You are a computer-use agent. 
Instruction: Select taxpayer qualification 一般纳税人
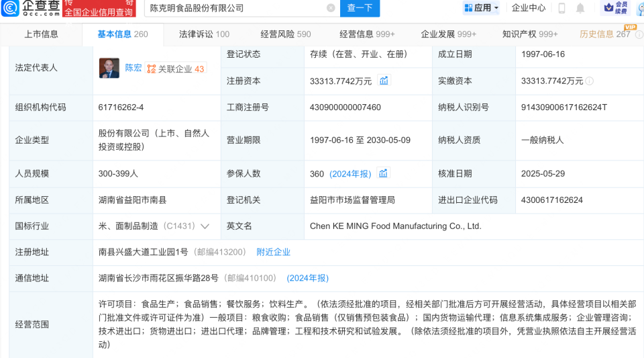[x=542, y=140]
